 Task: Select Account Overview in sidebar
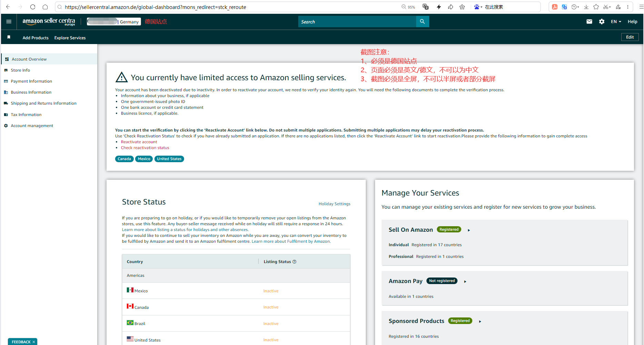pyautogui.click(x=49, y=59)
